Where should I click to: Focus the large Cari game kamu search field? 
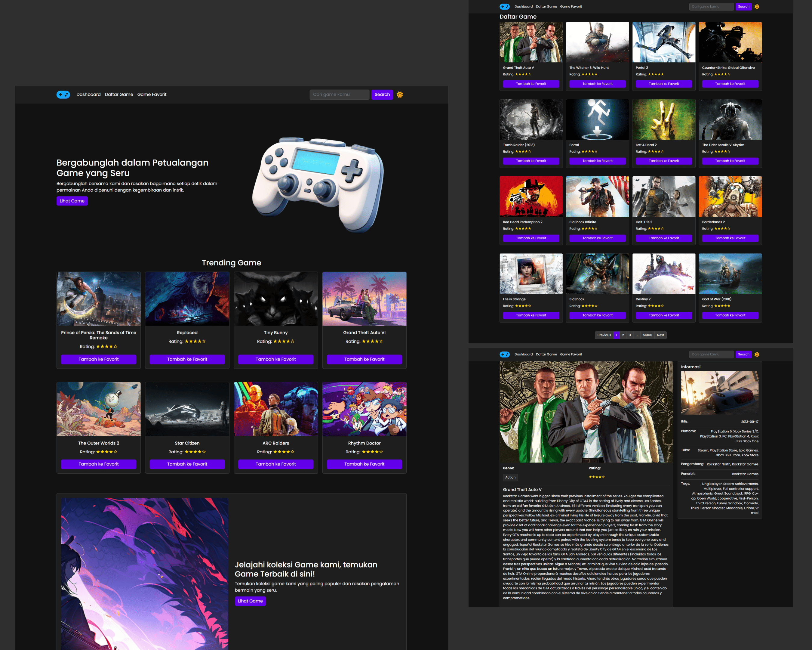click(x=339, y=94)
